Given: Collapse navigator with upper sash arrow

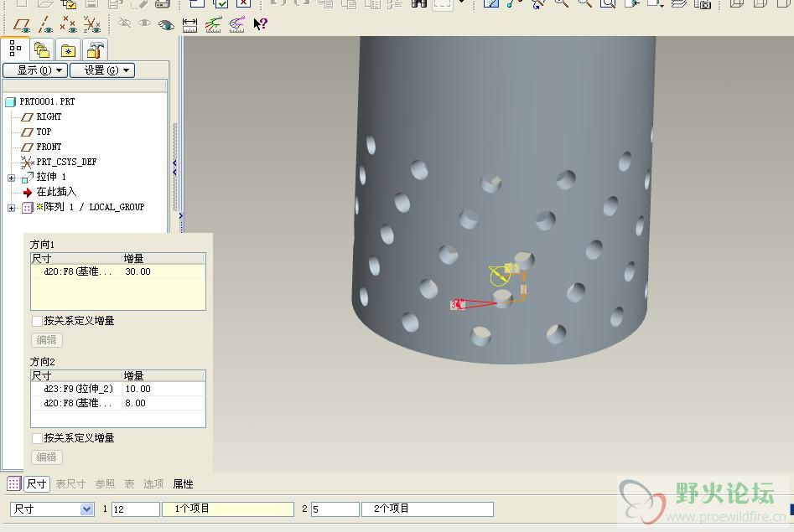Looking at the screenshot, I should pos(174,163).
